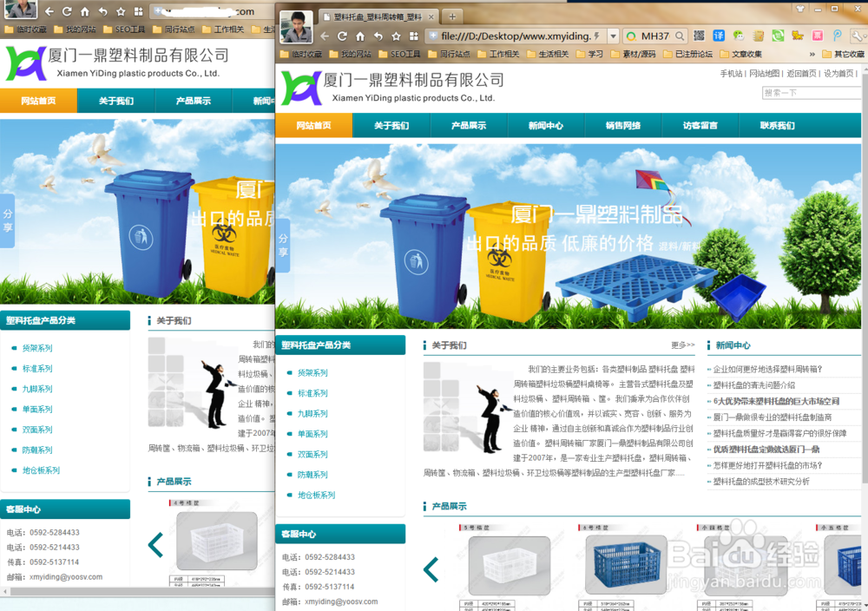868x611 pixels.
Task: Open 联系我们 nav tab
Action: coord(778,125)
